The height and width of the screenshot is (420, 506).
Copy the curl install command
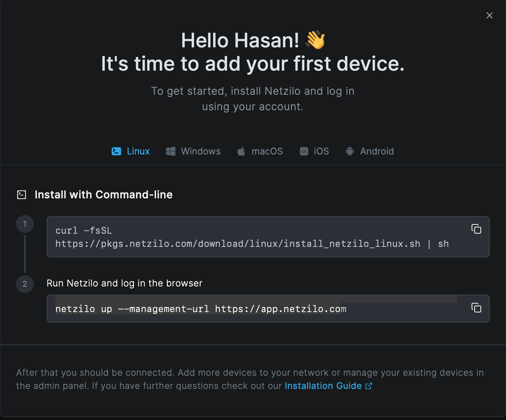coord(476,229)
